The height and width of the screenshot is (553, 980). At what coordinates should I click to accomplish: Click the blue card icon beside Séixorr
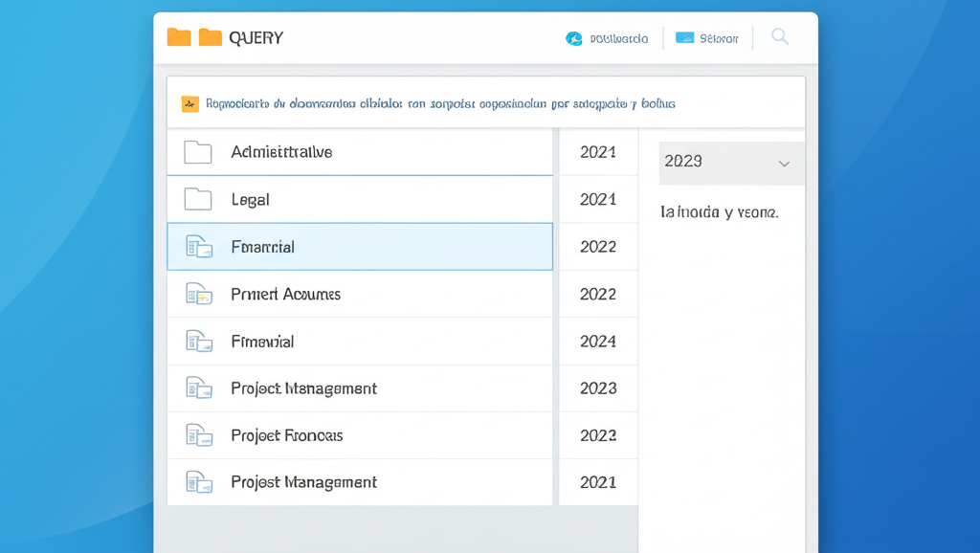pos(684,38)
